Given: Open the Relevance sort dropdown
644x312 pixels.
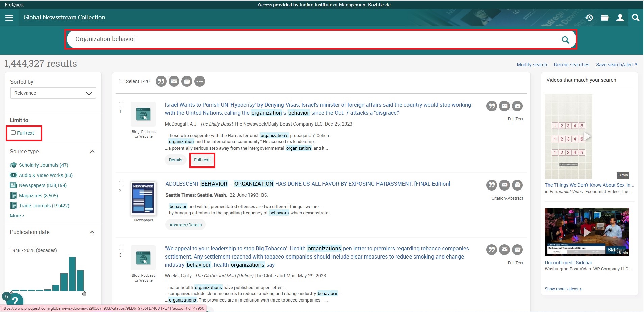Looking at the screenshot, I should [53, 93].
